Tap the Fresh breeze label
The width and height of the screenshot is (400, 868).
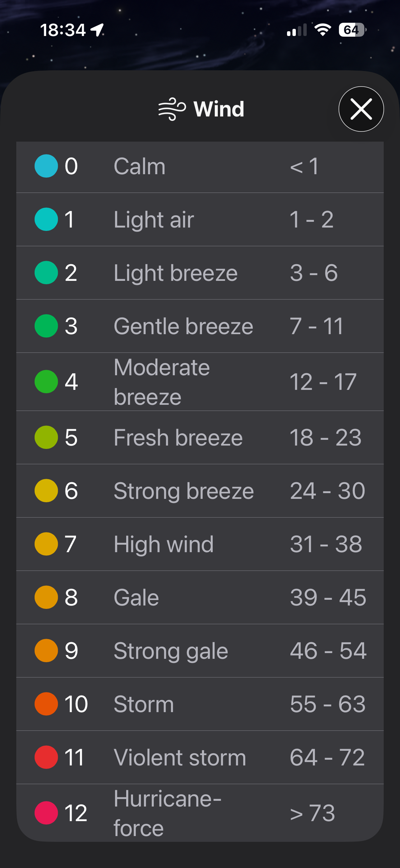(x=178, y=438)
